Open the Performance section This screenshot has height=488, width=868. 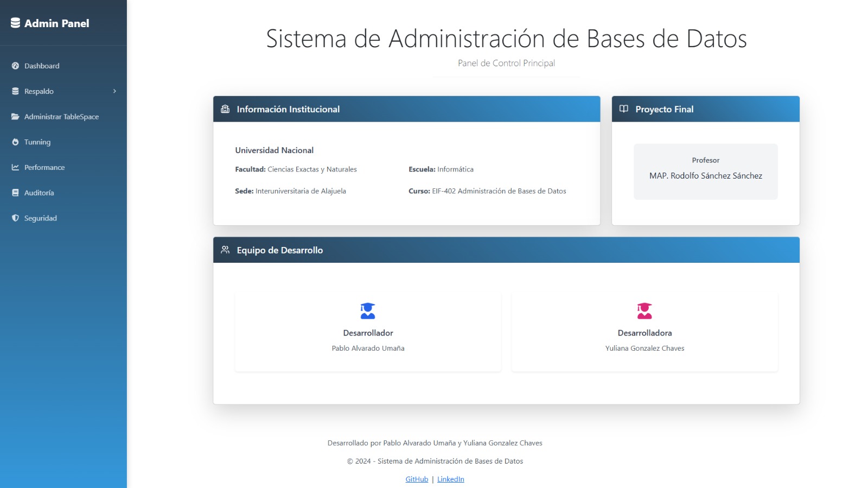tap(63, 167)
